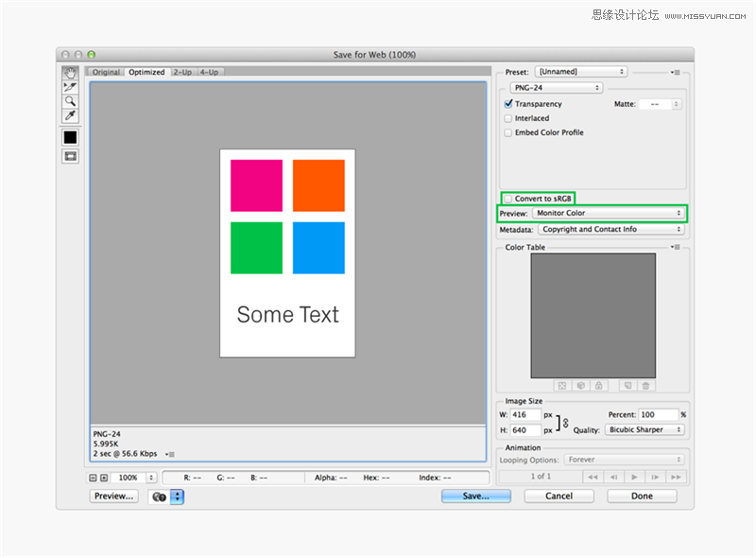Click the 'Some Text' label in preview
This screenshot has width=756, height=558.
pyautogui.click(x=288, y=315)
